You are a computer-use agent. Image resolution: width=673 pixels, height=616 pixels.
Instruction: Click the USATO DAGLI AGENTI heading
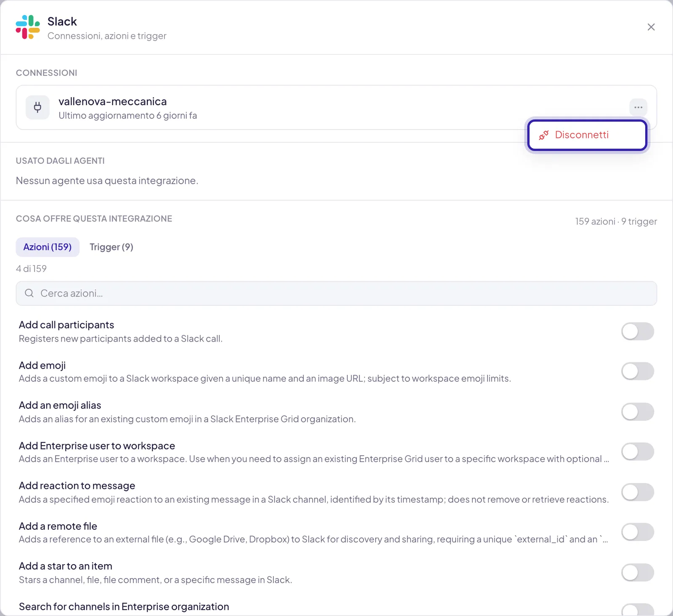pos(60,161)
